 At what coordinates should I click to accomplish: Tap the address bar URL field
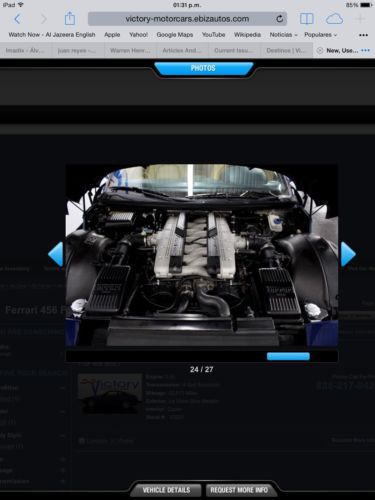[187, 19]
